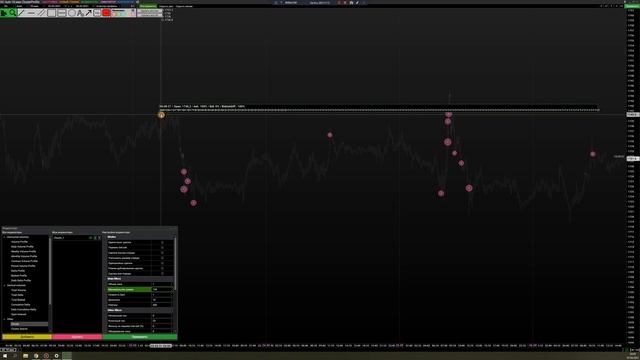Select Tick Volume indicator
Image resolution: width=640 pixels, height=360 pixels.
click(19, 290)
